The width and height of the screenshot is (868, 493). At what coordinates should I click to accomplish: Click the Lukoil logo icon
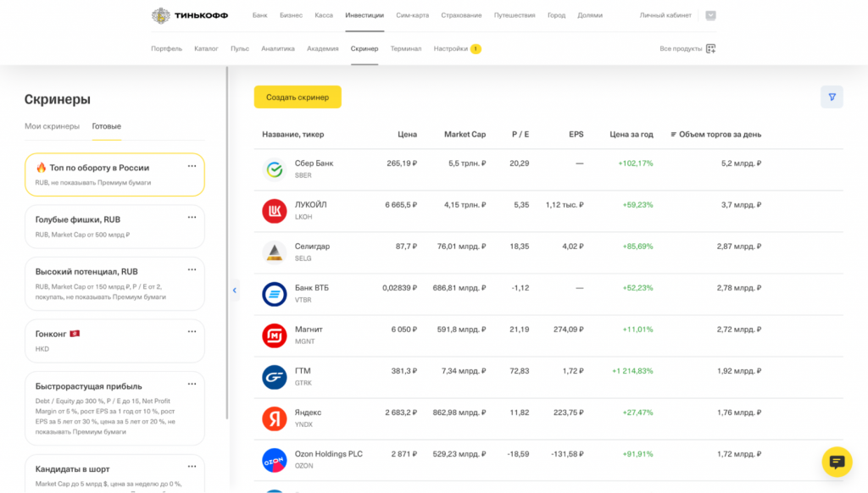[275, 211]
